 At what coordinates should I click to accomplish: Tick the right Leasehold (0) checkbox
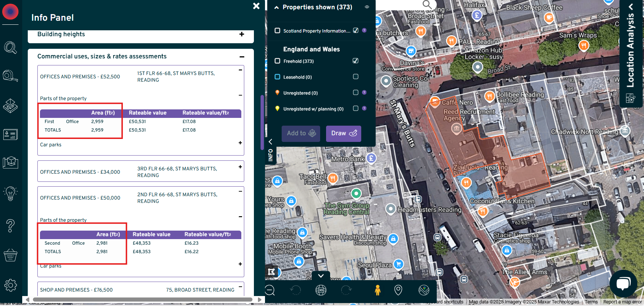(x=356, y=76)
